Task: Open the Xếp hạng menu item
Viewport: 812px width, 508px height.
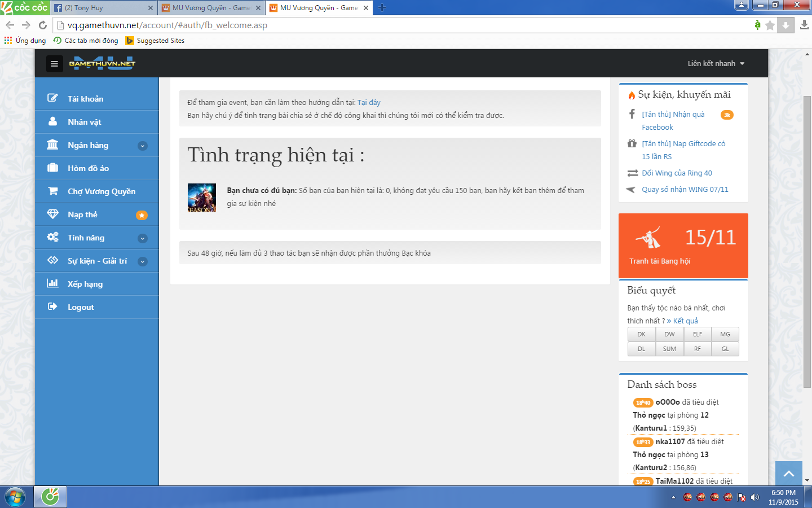Action: pos(85,284)
